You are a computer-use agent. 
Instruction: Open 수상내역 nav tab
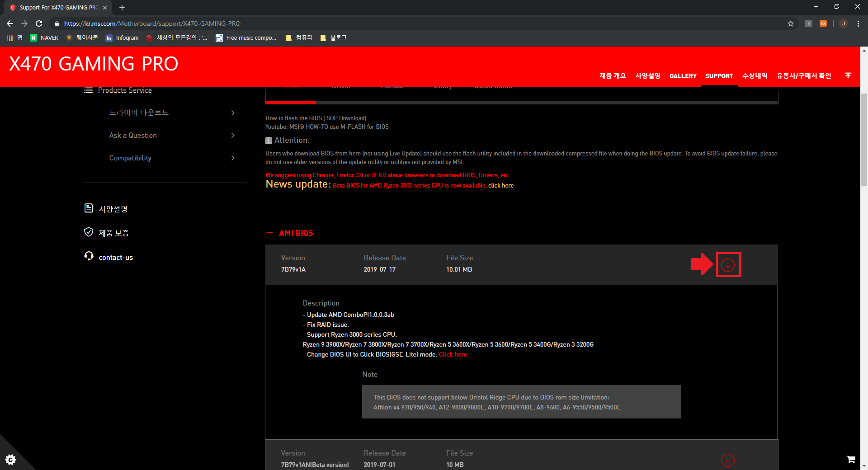coord(755,76)
